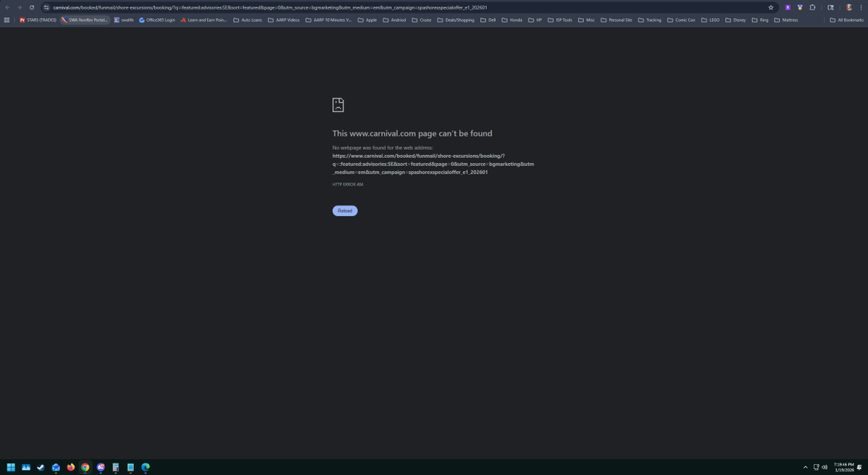
Task: Open the taskbar clock showing 7:19:46 PM
Action: click(843, 467)
